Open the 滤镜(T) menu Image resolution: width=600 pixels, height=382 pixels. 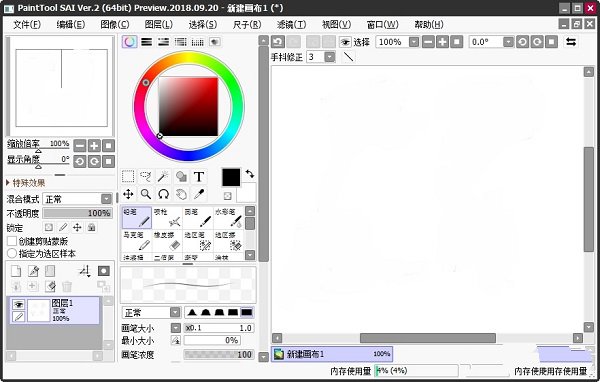292,24
